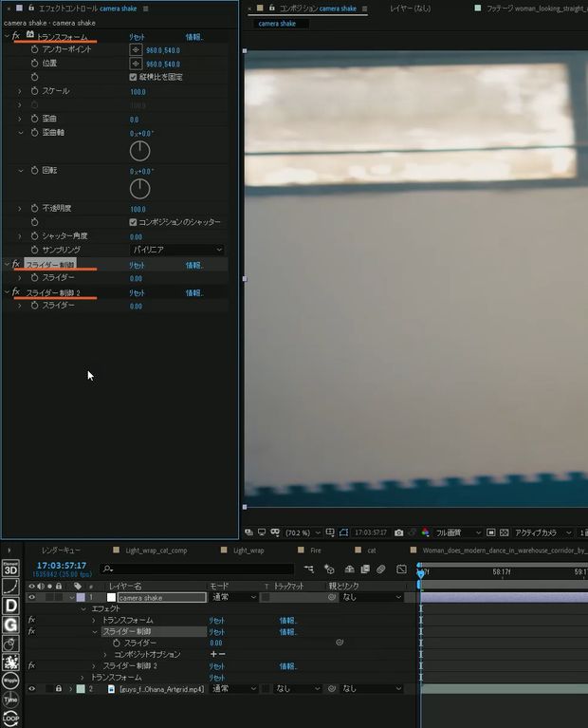Image resolution: width=588 pixels, height=728 pixels.
Task: Collapse the 回転 rotation property
Action: (20, 171)
